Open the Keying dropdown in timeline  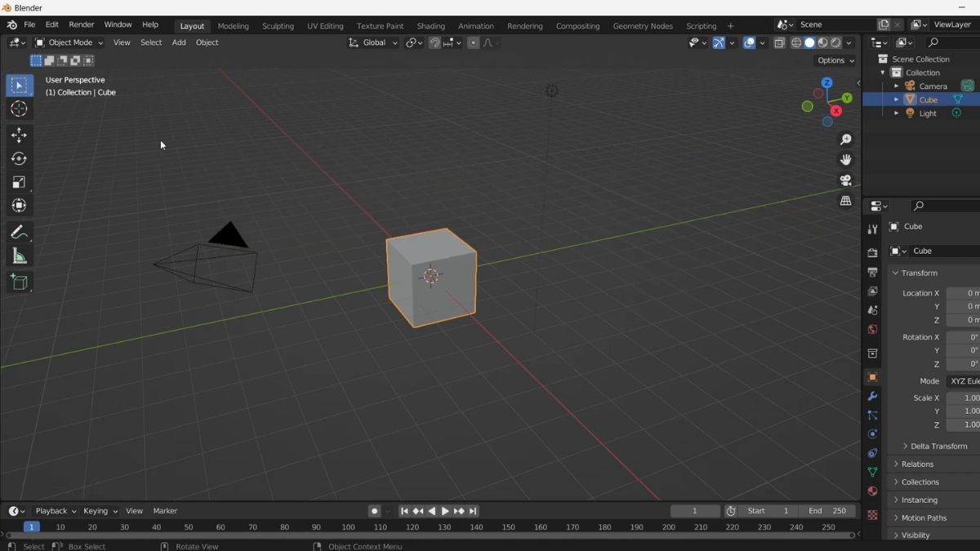tap(100, 511)
